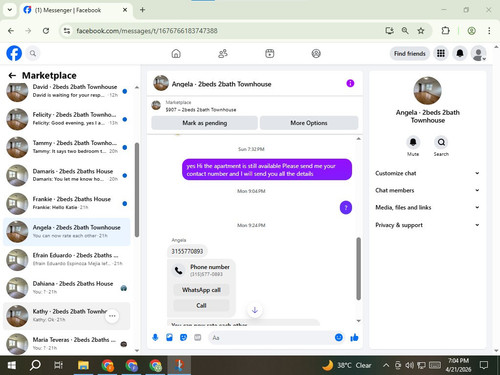Screen dimensions: 500x375
Task: Record a voice clip microphone icon
Action: point(155,338)
